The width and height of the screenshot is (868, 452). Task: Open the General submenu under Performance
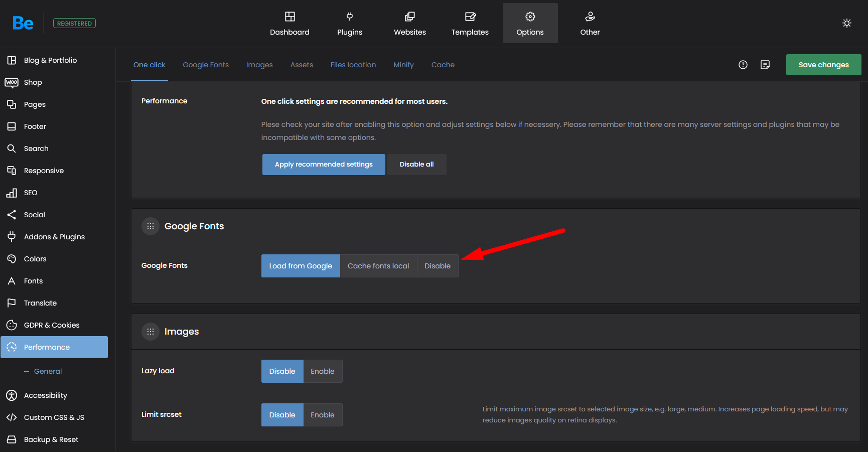48,371
